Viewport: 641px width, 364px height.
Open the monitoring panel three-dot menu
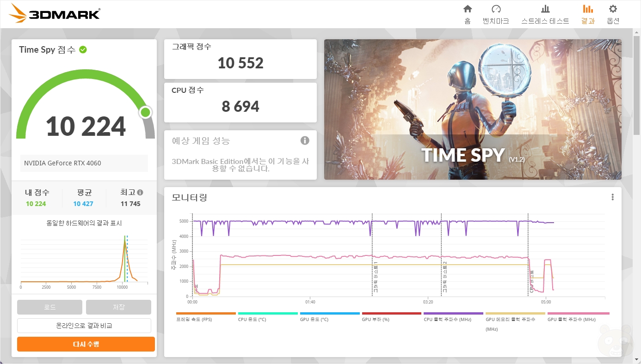(x=612, y=197)
